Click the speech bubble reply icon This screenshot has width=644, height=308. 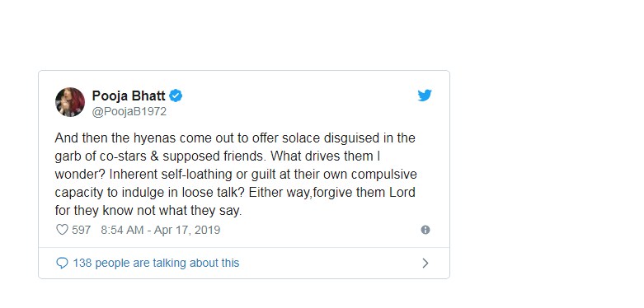[62, 263]
